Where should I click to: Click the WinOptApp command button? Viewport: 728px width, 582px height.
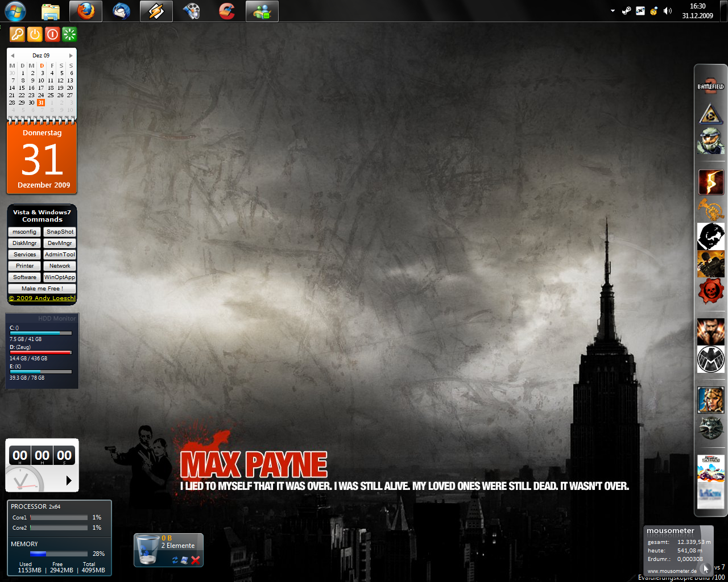(x=60, y=277)
